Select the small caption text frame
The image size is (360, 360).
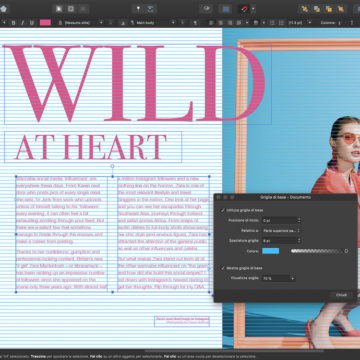[182, 321]
